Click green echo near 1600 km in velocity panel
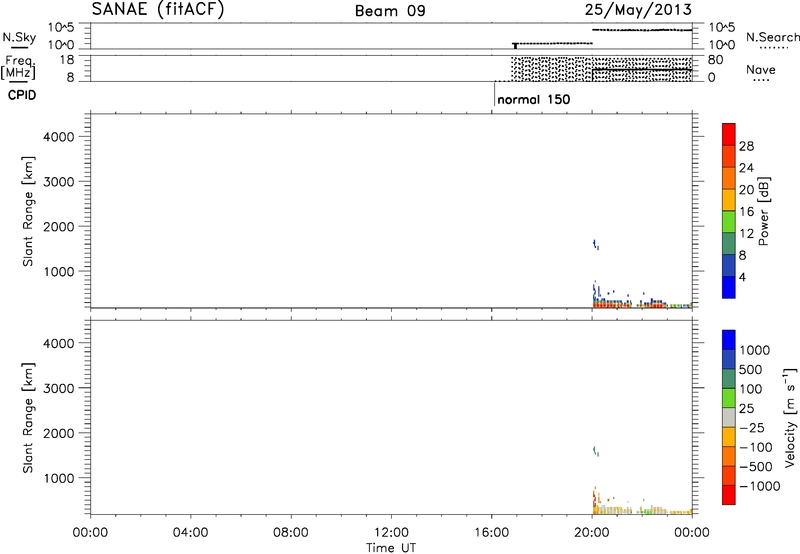800x554 pixels. tap(595, 451)
